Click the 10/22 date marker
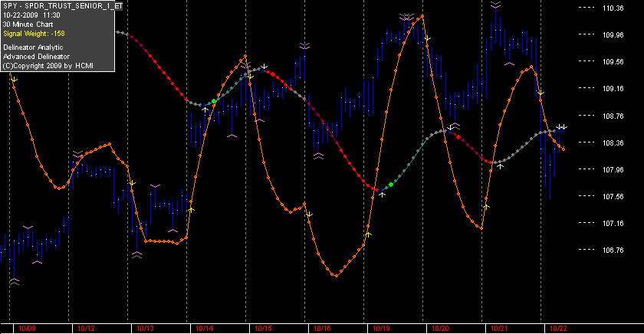 pos(558,329)
